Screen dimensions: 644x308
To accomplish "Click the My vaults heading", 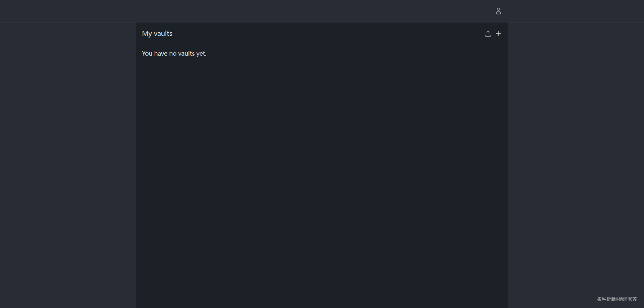I will (x=157, y=34).
